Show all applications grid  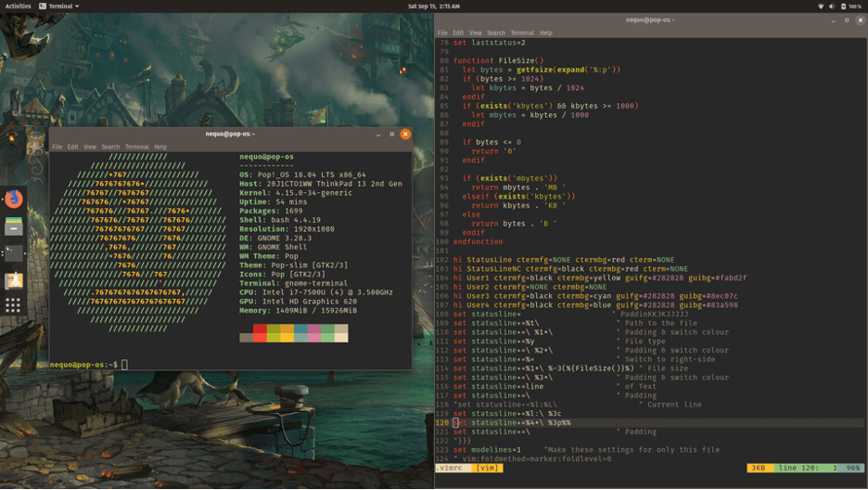point(13,305)
